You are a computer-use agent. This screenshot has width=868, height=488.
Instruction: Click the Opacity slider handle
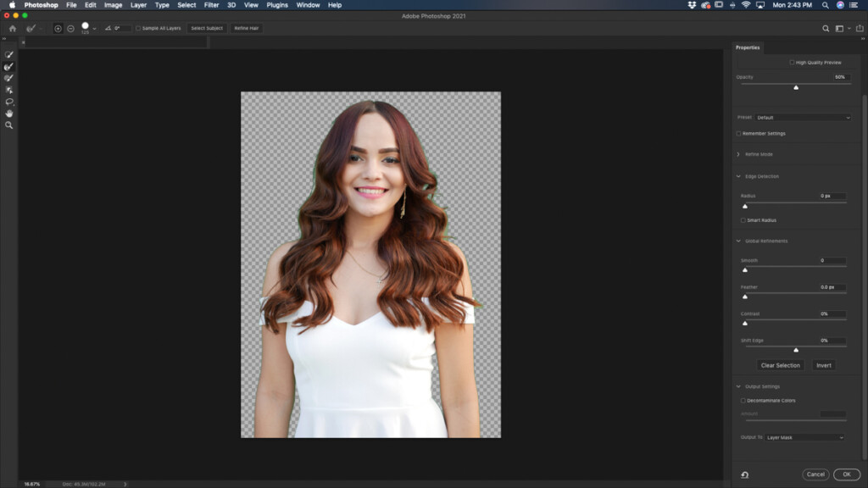(796, 87)
